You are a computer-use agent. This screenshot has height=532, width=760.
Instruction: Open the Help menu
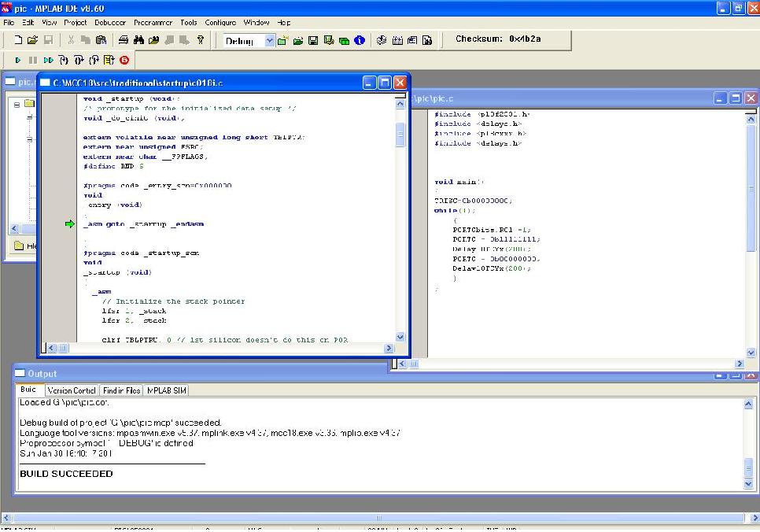(283, 23)
